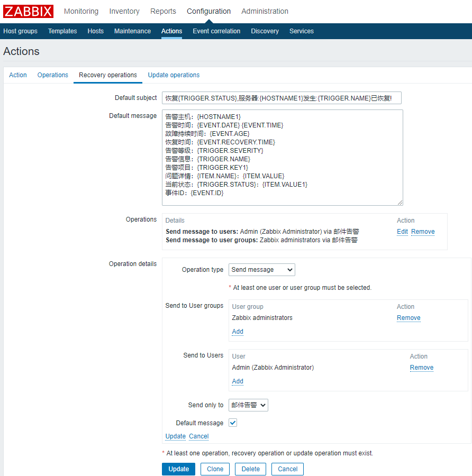Focus the Default subject field
Image resolution: width=472 pixels, height=476 pixels.
[282, 98]
